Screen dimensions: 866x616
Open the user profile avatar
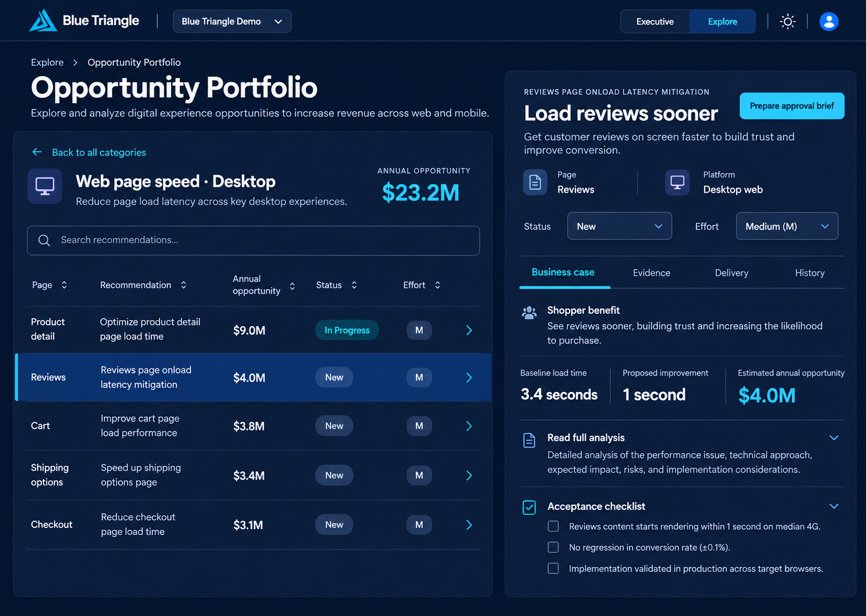click(x=829, y=22)
